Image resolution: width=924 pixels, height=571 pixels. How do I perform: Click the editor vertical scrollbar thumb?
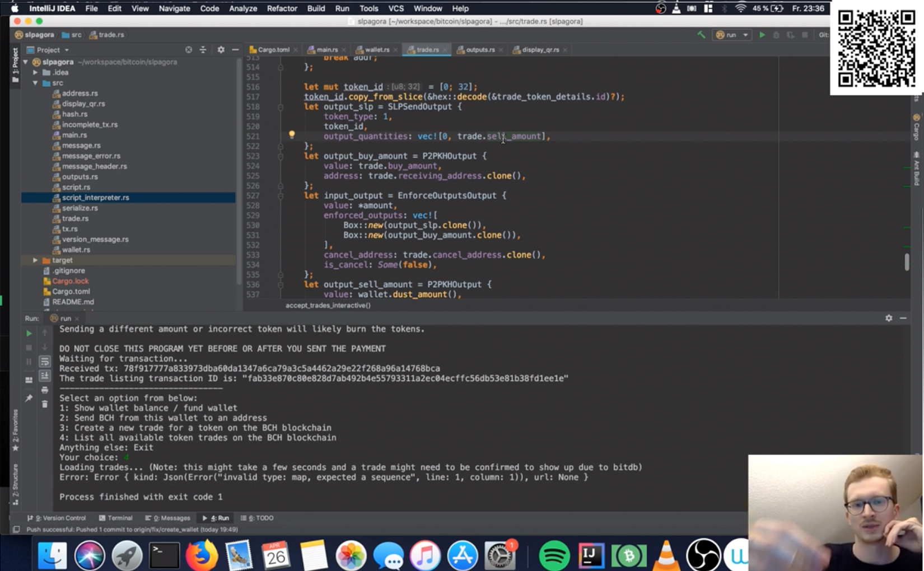tap(907, 261)
